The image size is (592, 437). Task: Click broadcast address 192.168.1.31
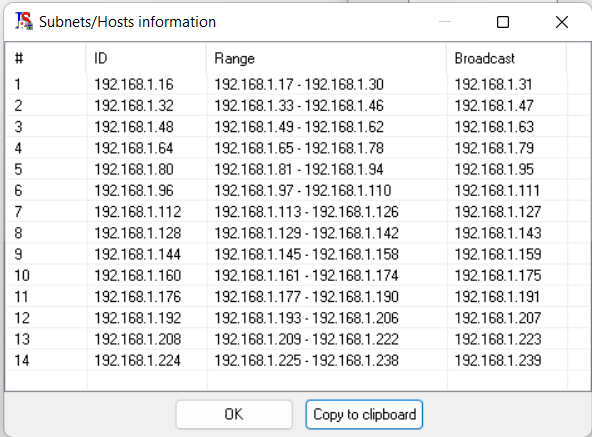point(493,84)
